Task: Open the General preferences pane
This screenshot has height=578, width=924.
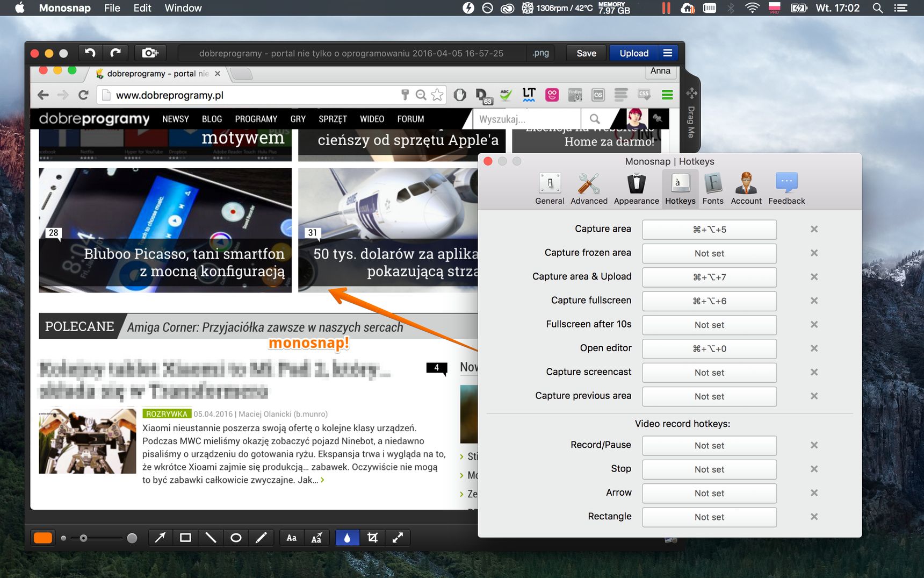Action: click(x=550, y=189)
